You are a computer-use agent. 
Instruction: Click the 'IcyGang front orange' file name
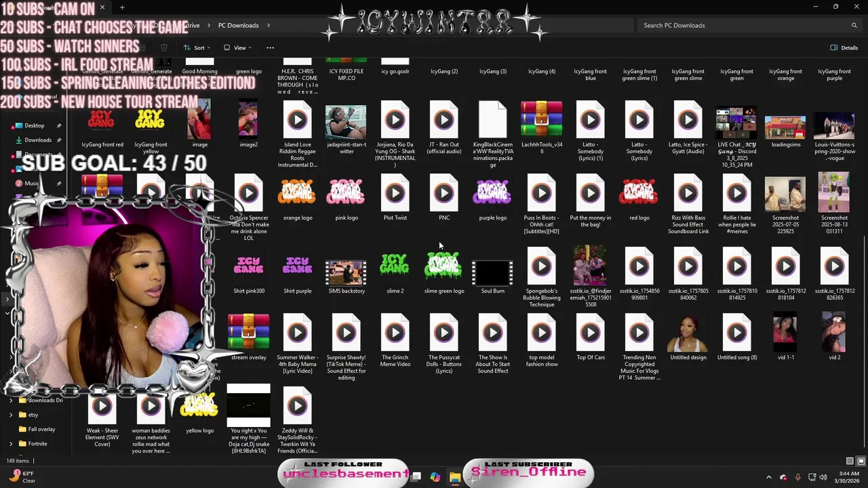(785, 75)
